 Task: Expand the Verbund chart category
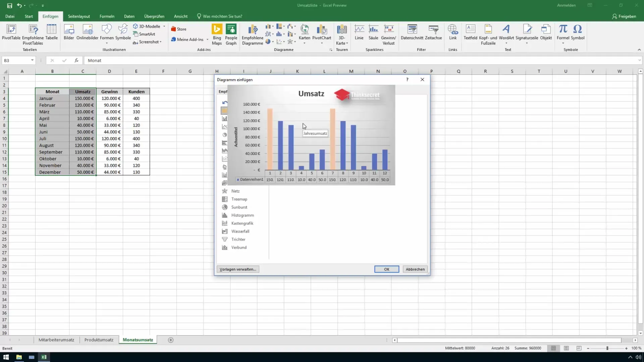click(239, 247)
